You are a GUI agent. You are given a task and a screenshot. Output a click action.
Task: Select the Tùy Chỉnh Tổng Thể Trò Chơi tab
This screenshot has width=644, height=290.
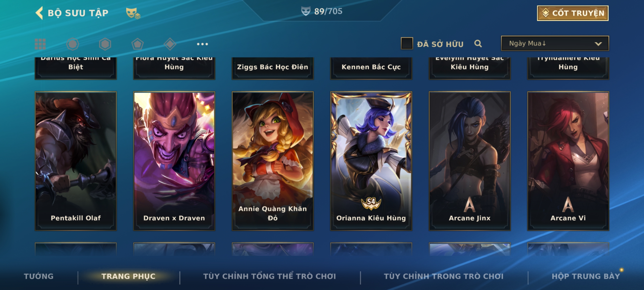point(269,276)
